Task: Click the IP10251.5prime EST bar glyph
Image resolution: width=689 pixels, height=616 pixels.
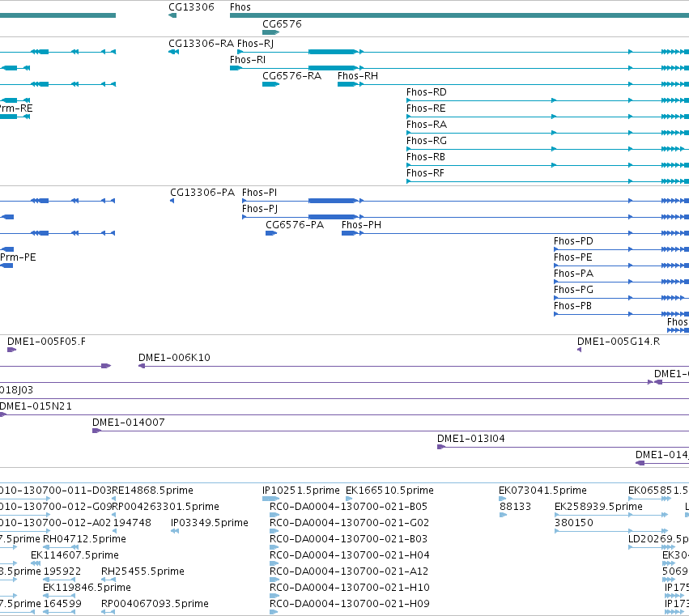Action: (270, 499)
